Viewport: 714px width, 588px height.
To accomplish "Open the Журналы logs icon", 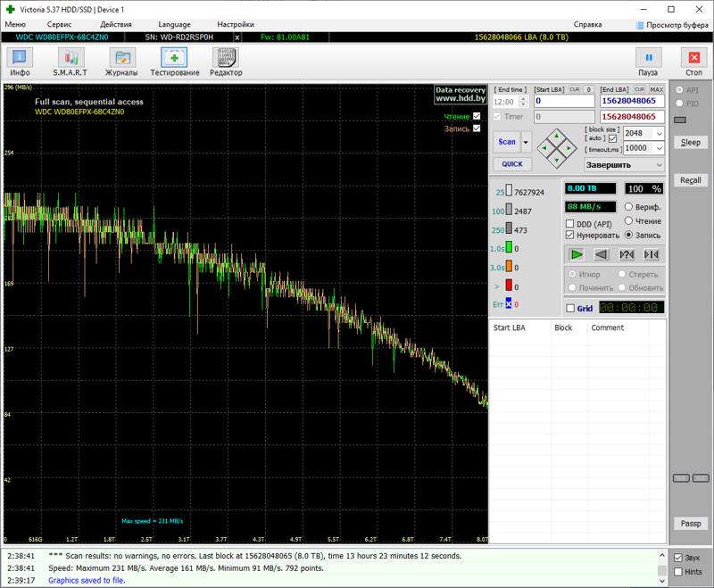I will [x=122, y=58].
